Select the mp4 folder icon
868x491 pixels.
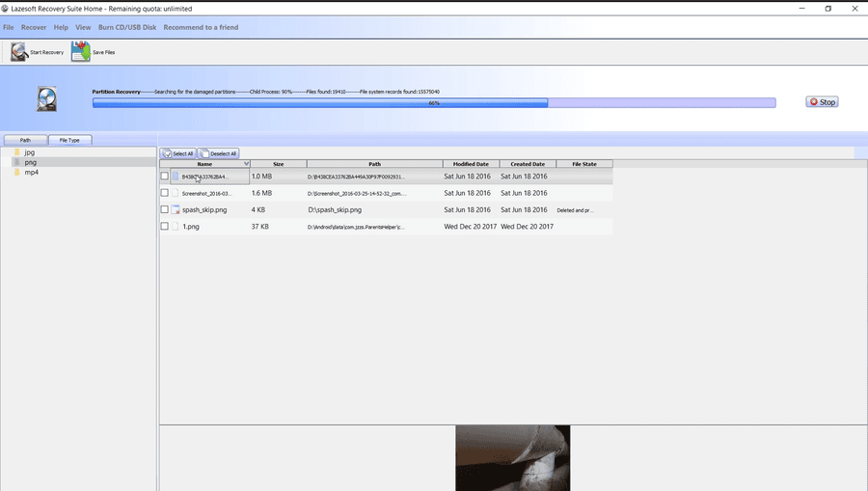[17, 172]
